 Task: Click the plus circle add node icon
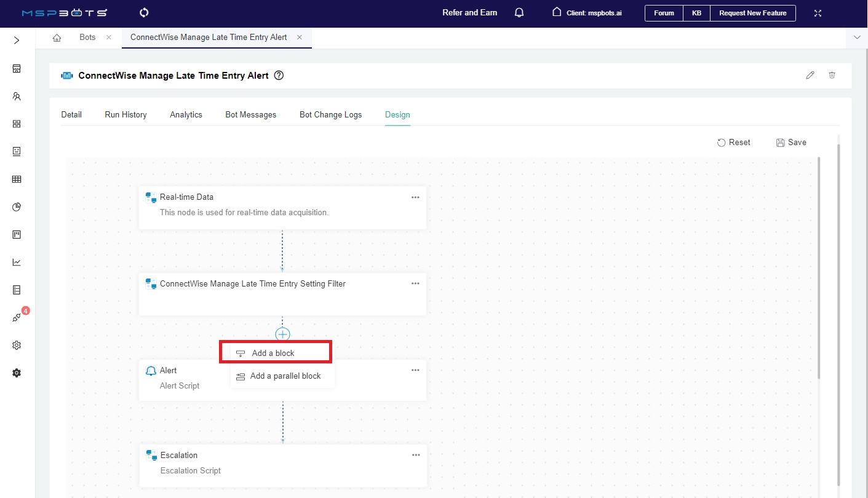(282, 334)
